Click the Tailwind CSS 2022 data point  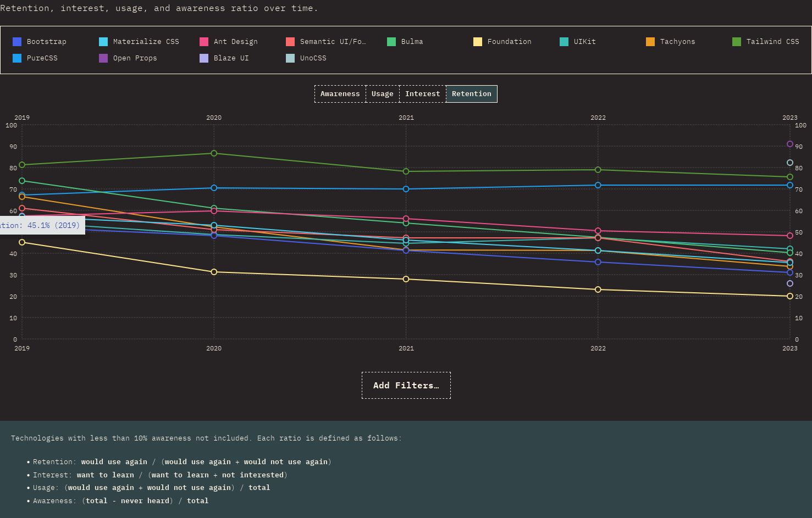598,170
